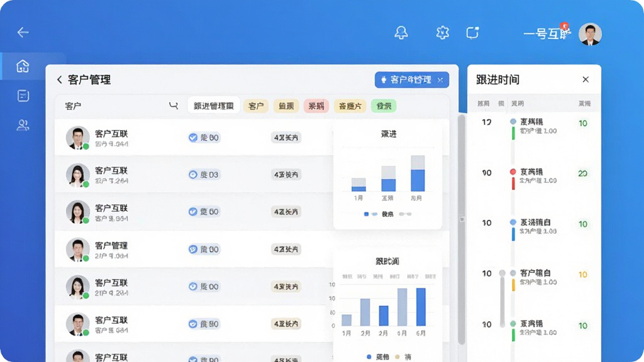Click the 6月 bar in lower chart
644x362 pixels.
click(x=421, y=307)
